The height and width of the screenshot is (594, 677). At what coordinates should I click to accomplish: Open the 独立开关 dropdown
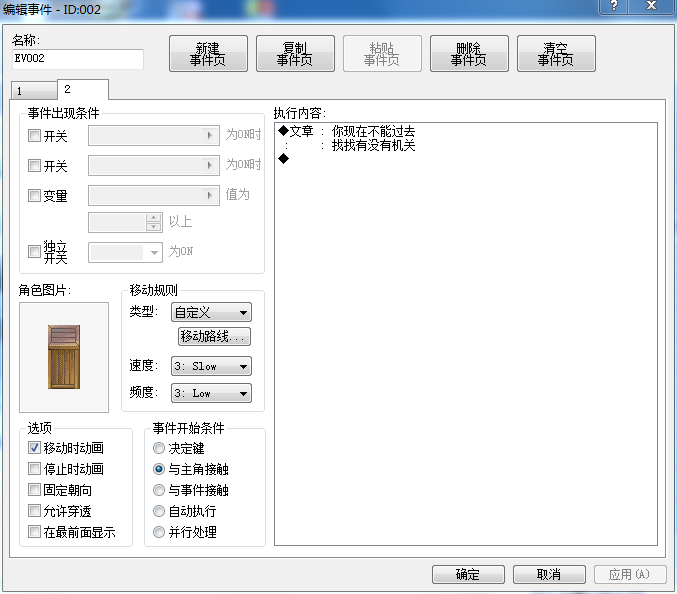(125, 253)
